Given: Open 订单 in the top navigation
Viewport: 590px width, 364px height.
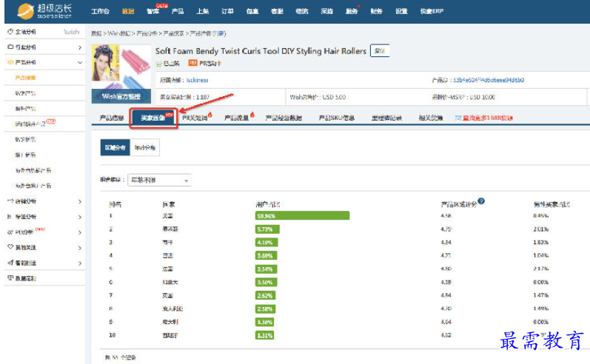Looking at the screenshot, I should pyautogui.click(x=227, y=11).
